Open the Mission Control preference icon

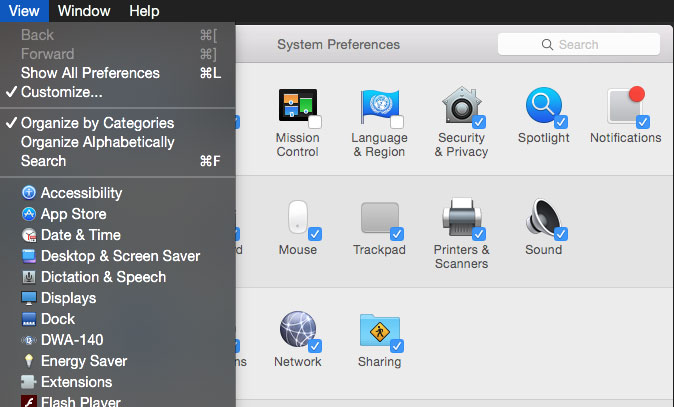297,105
